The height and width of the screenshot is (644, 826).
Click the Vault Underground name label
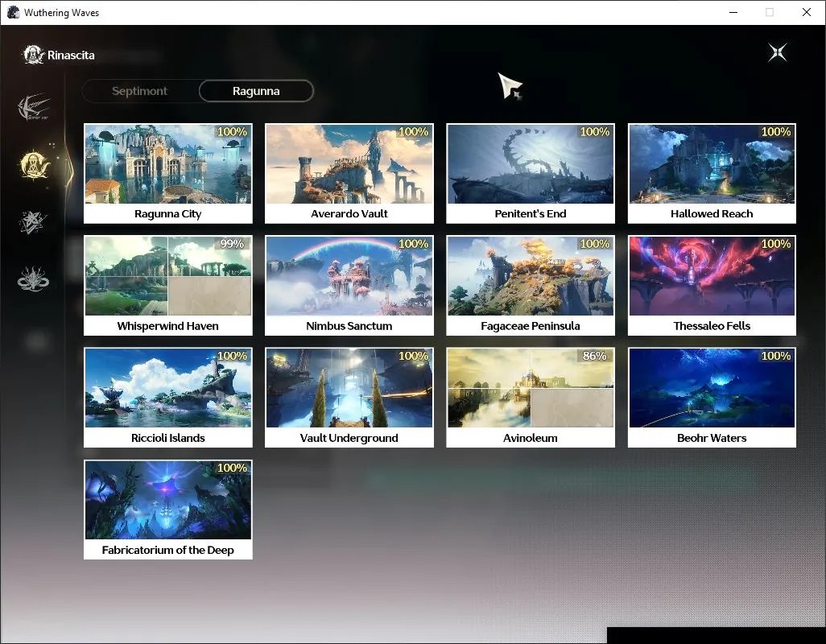(349, 438)
